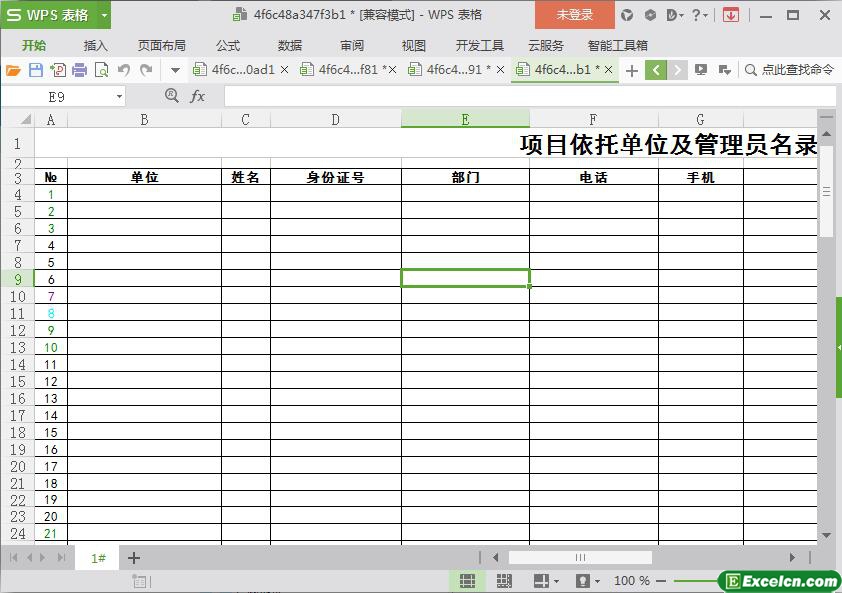Click the Name Box showing E9
This screenshot has height=593, width=842.
pyautogui.click(x=57, y=97)
